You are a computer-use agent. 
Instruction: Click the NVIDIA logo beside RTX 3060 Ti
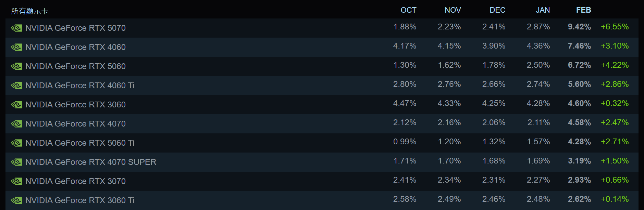pos(16,200)
